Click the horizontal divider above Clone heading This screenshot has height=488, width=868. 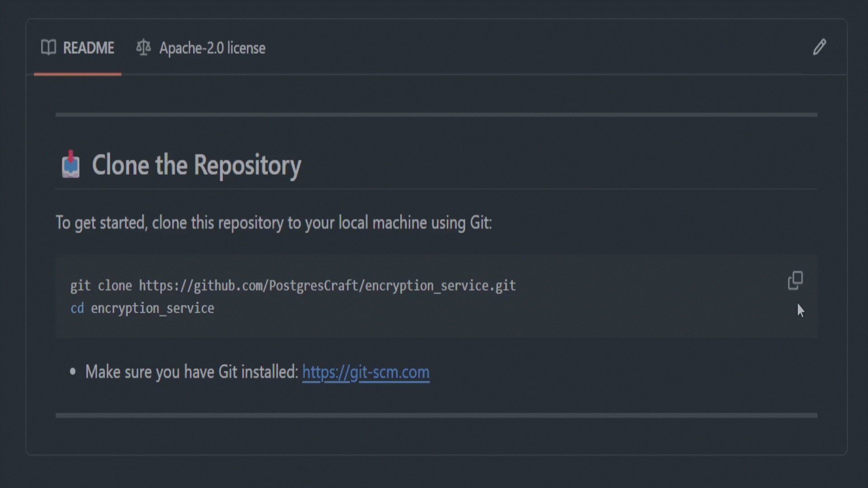click(x=436, y=115)
